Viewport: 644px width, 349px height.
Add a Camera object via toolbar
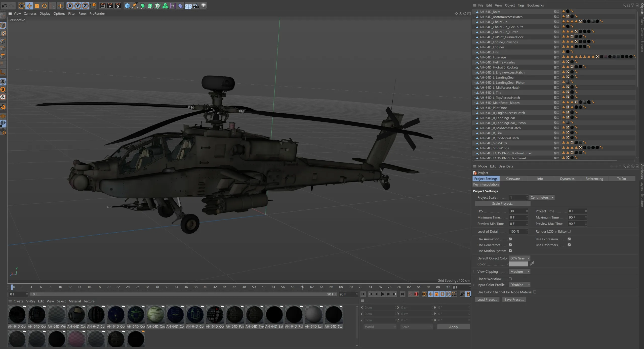[x=196, y=6]
